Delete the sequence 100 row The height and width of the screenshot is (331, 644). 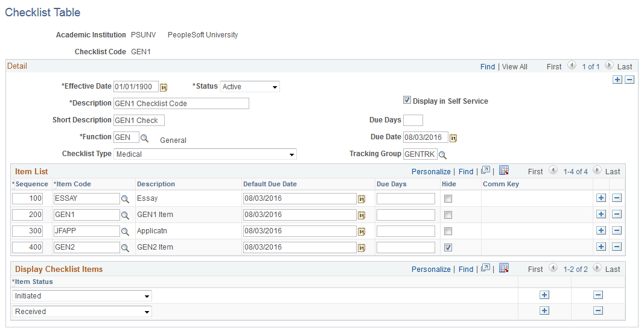pos(616,198)
